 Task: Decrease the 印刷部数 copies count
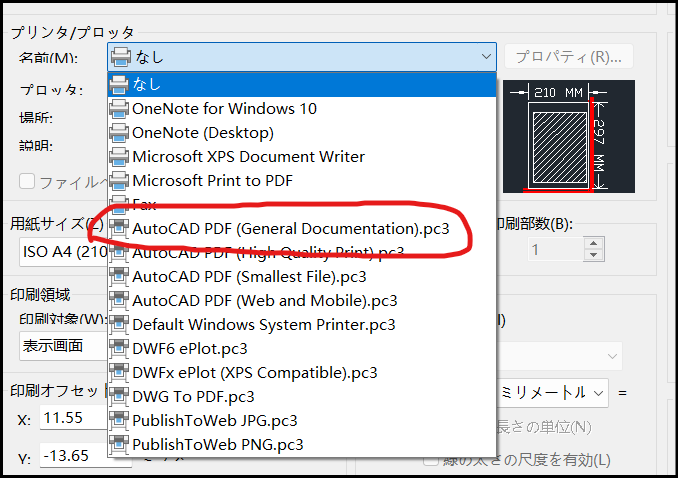593,255
